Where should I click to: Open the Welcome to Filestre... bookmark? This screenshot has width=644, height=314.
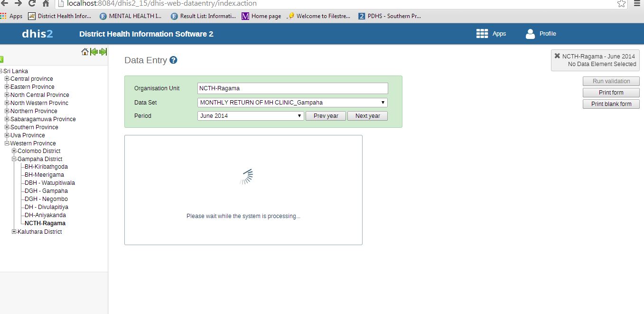click(x=319, y=16)
